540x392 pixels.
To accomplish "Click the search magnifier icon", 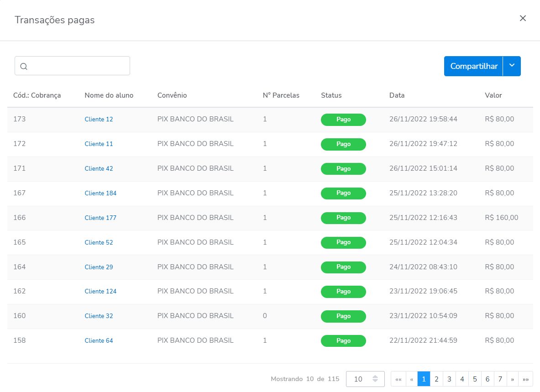I will click(24, 66).
